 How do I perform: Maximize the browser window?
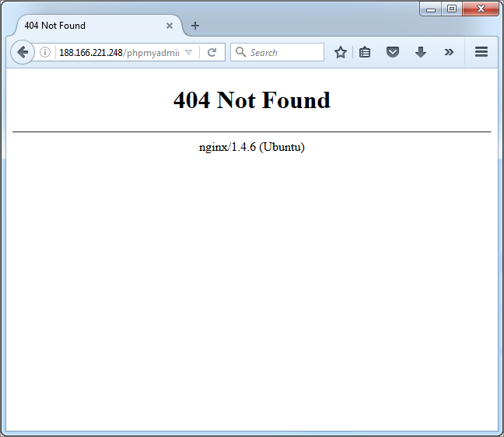tap(451, 9)
